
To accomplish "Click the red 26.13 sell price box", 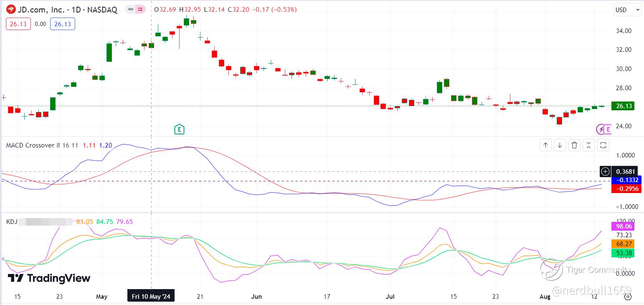I will (x=18, y=24).
